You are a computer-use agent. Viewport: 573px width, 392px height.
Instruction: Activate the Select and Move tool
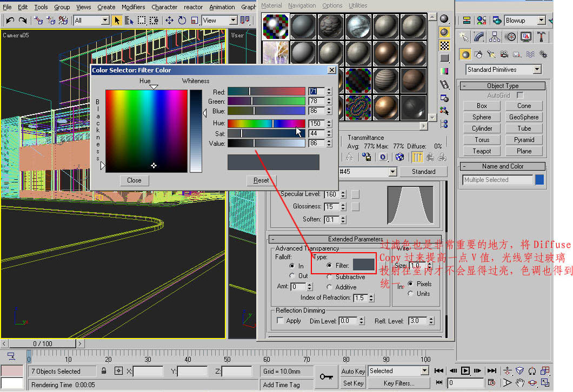point(170,21)
